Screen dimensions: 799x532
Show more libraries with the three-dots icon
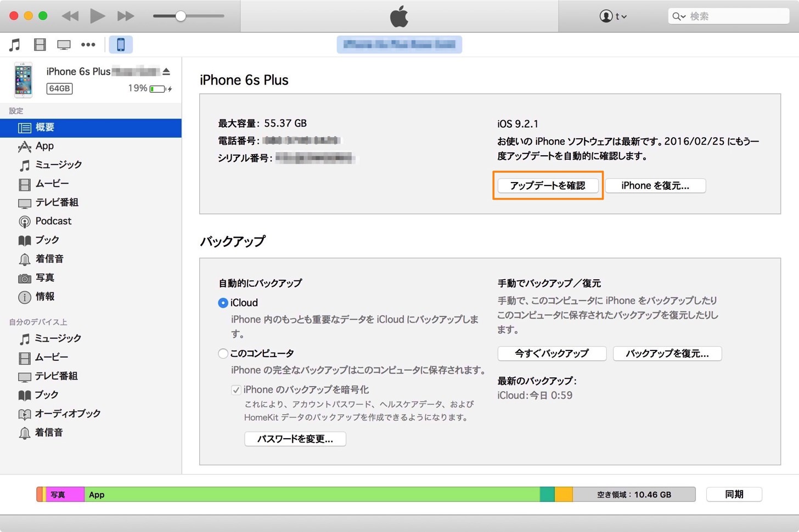coord(88,45)
